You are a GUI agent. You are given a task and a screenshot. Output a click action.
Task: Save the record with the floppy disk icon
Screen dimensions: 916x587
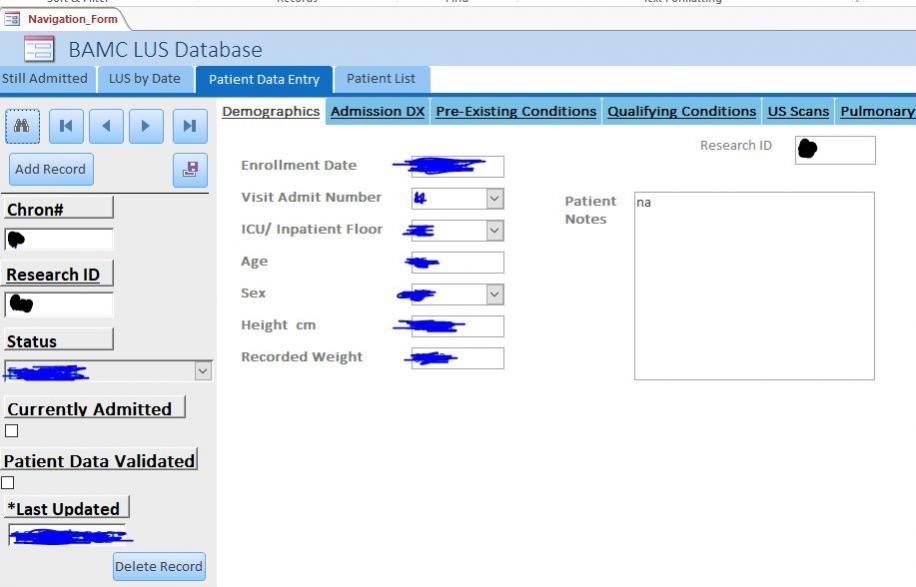190,170
